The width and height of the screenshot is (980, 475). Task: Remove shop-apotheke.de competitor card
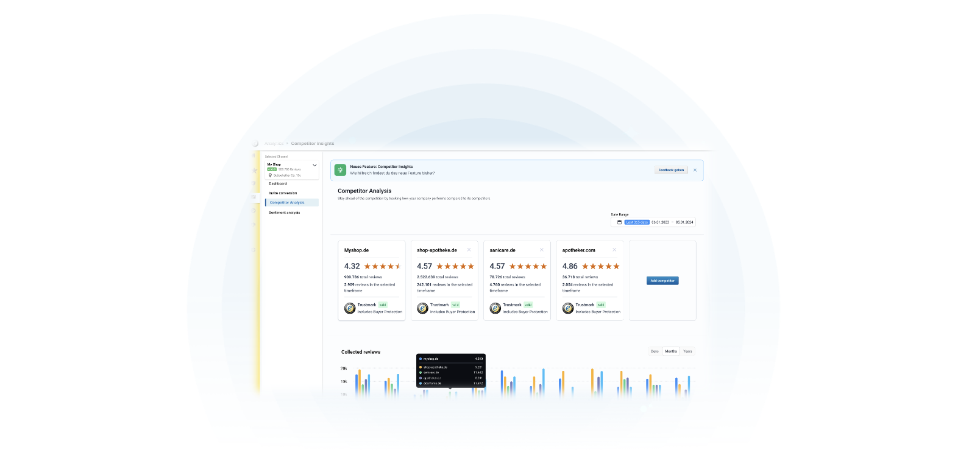click(x=469, y=250)
